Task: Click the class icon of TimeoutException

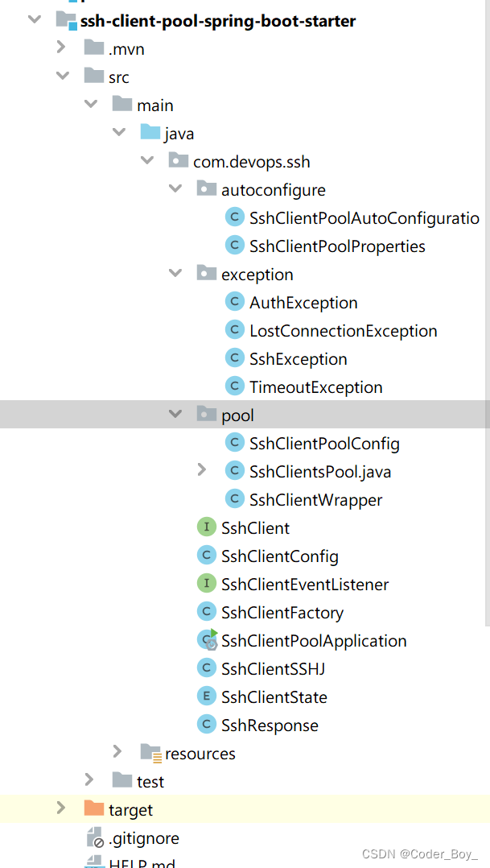Action: pos(234,386)
